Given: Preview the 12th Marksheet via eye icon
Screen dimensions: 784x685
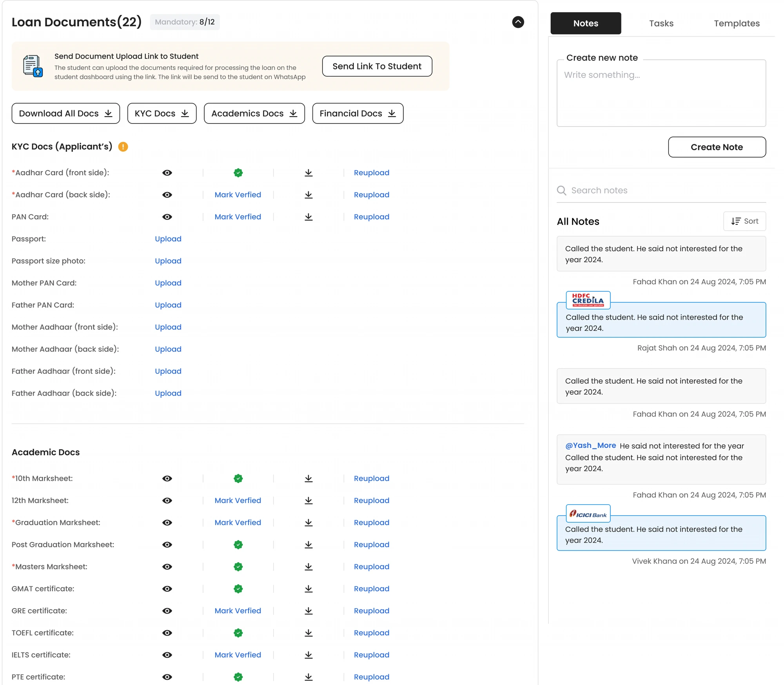Looking at the screenshot, I should (x=167, y=500).
